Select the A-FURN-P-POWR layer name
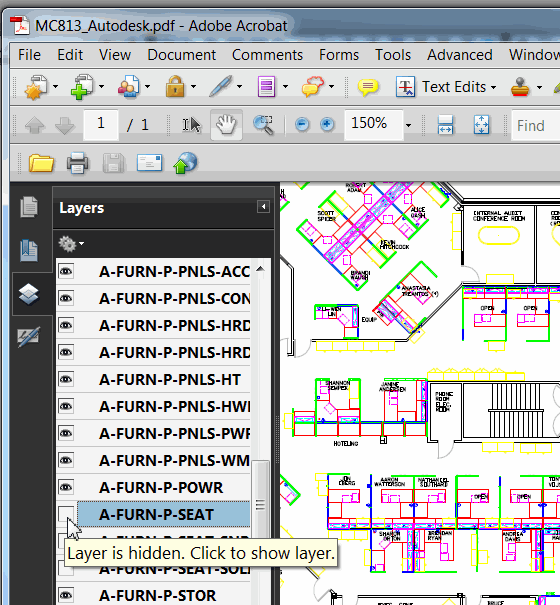 161,488
